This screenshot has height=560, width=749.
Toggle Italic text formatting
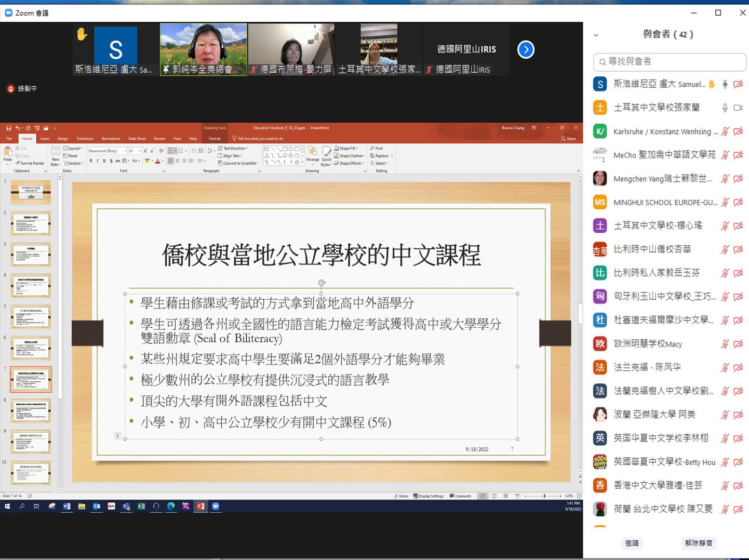98,161
